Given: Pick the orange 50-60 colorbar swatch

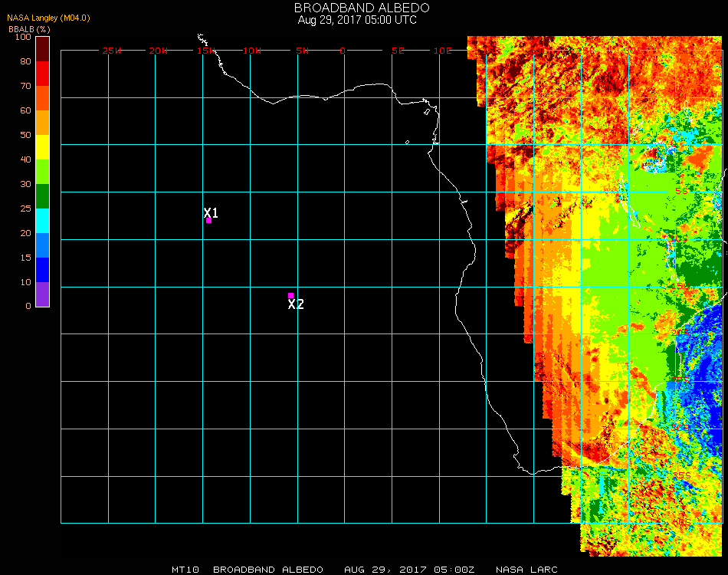Looking at the screenshot, I should [x=43, y=123].
